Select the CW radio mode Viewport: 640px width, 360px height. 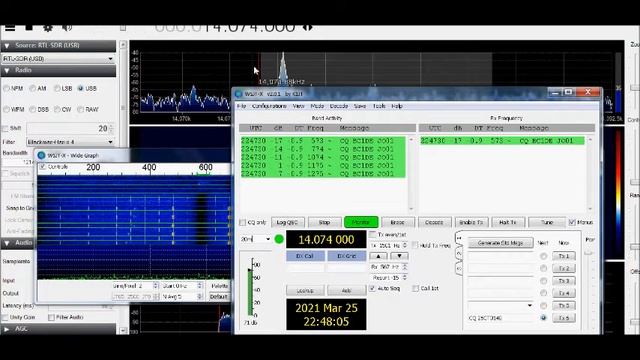click(57, 109)
